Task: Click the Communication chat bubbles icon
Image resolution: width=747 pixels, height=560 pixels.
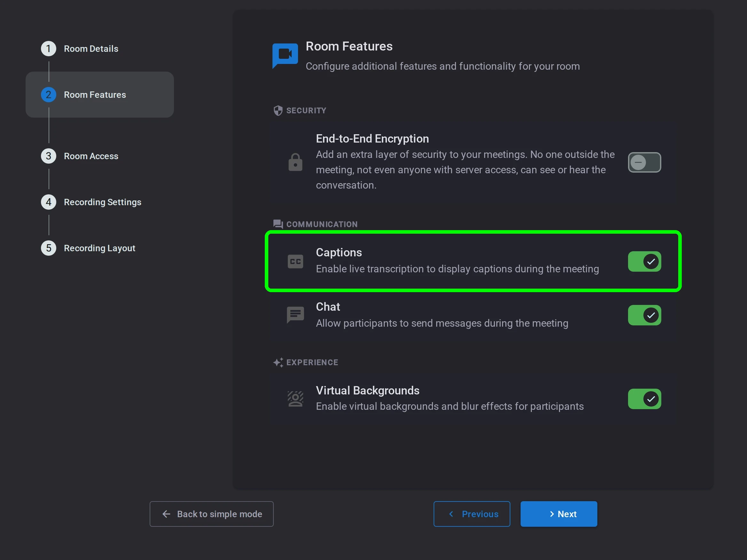Action: 278,224
